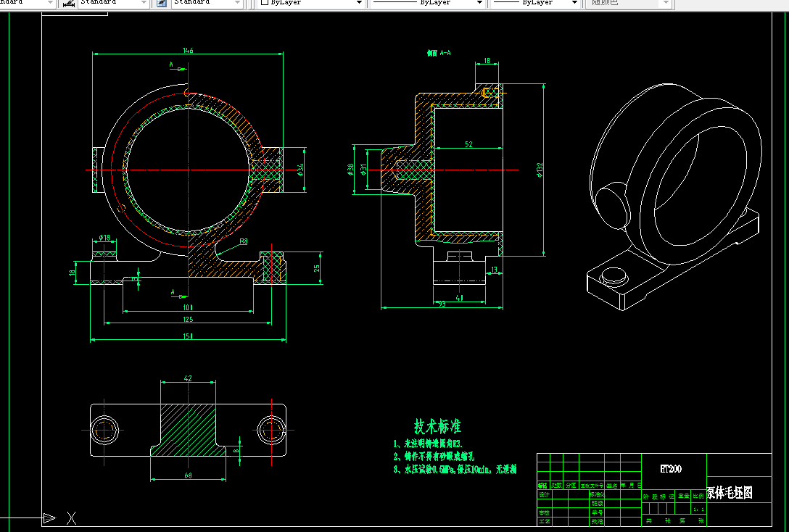Viewport: 789px width, 532px height.
Task: Open the linetype ByLayer dropdown
Action: click(429, 3)
